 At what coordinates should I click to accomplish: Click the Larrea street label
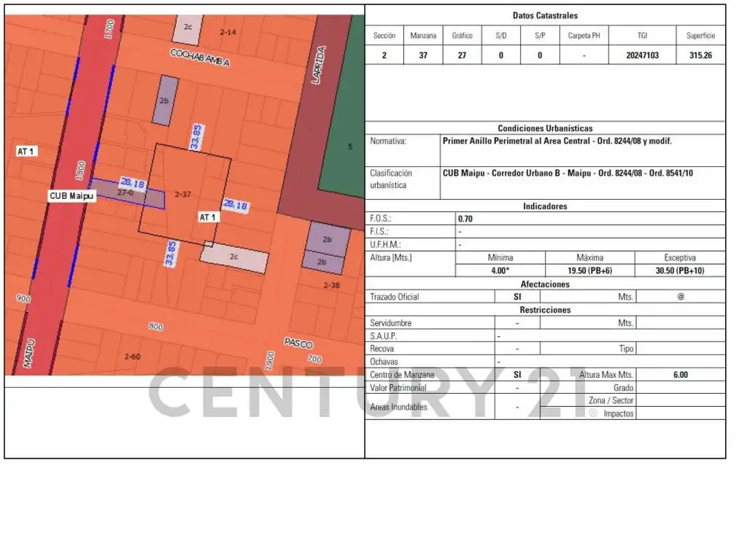(317, 66)
